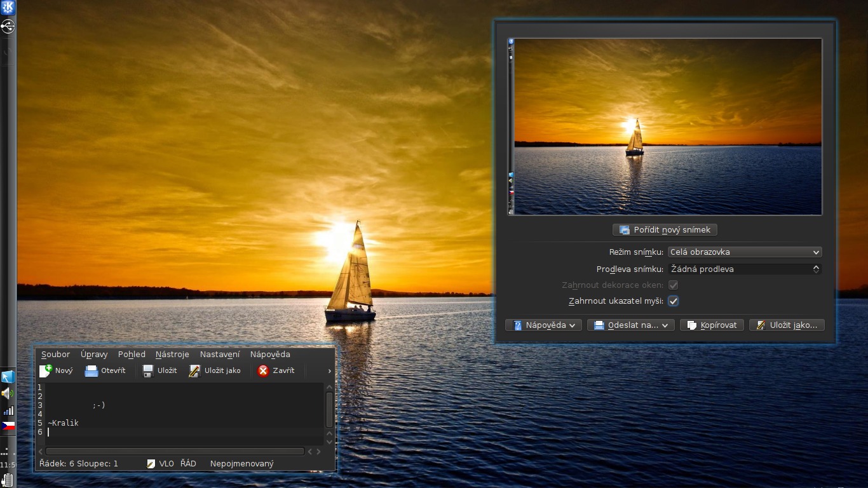The image size is (868, 488).
Task: Click the Řádek: 6 Sloupec: 1 status
Action: pyautogui.click(x=79, y=464)
